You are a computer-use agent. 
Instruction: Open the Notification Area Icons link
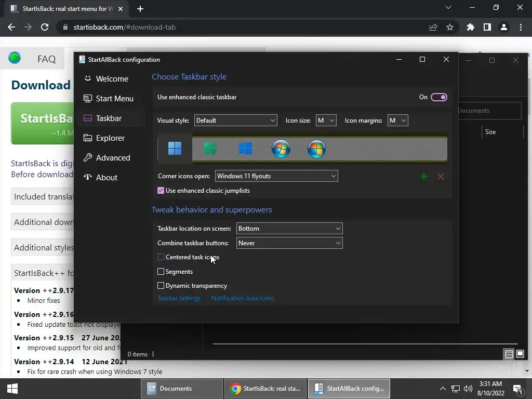[243, 298]
